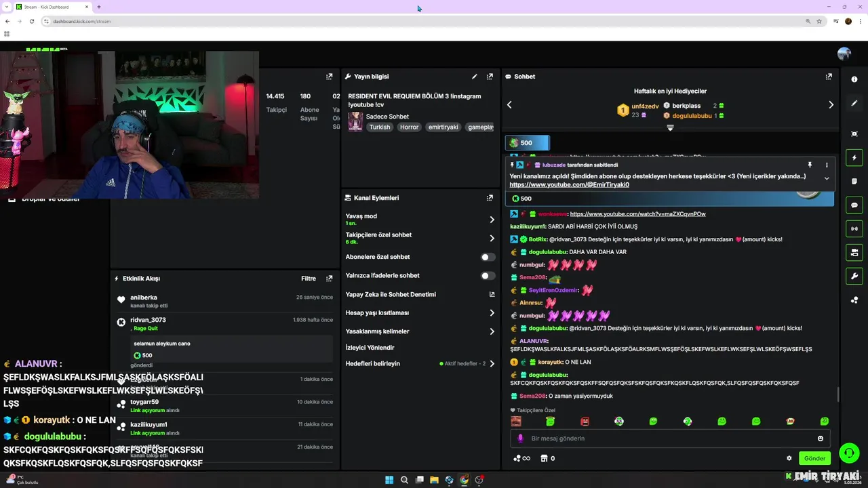The width and height of the screenshot is (868, 488).
Task: Select the first face emote in chat
Action: point(516,422)
